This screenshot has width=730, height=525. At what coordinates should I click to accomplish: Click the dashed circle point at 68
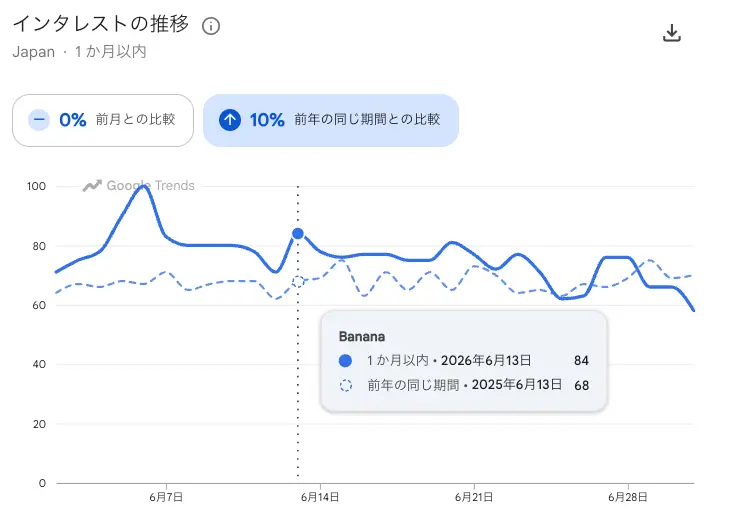tap(298, 282)
